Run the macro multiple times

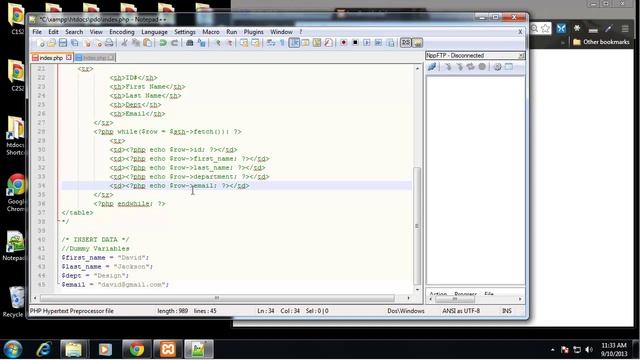(x=378, y=43)
